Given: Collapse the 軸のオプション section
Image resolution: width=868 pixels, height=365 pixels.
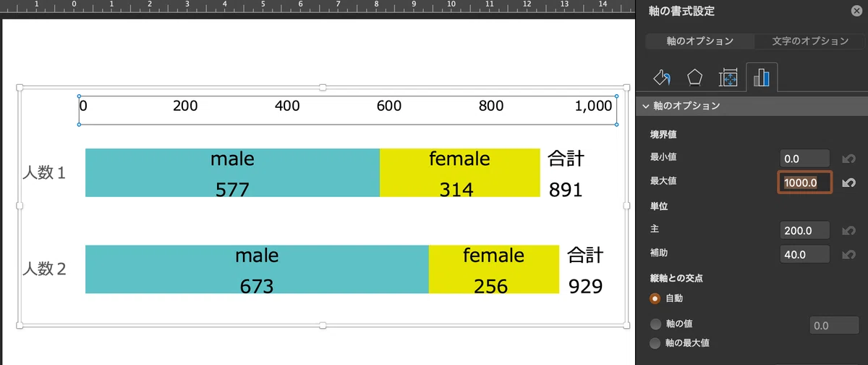Looking at the screenshot, I should tap(646, 106).
